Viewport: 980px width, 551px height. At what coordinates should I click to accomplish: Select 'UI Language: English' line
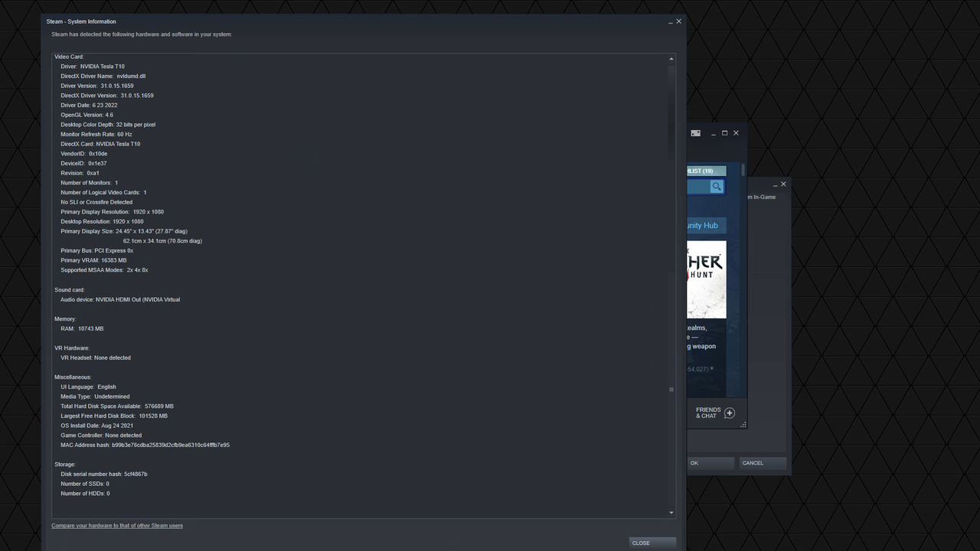click(x=89, y=387)
